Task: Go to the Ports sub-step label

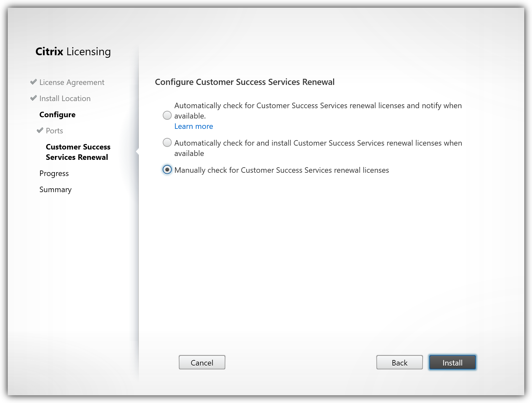Action: [x=54, y=131]
